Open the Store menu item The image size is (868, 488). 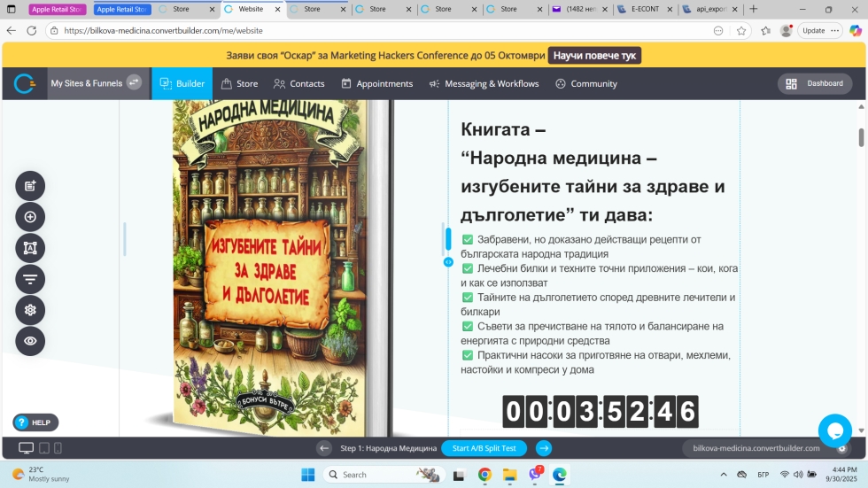(239, 83)
